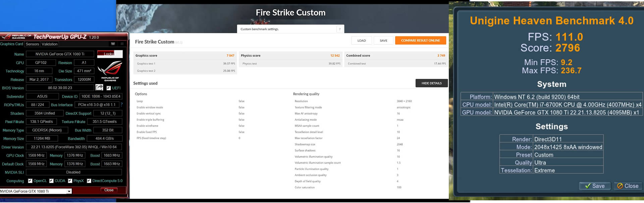Click GPU Clock 1569 MHz value
The width and height of the screenshot is (644, 203).
point(36,155)
